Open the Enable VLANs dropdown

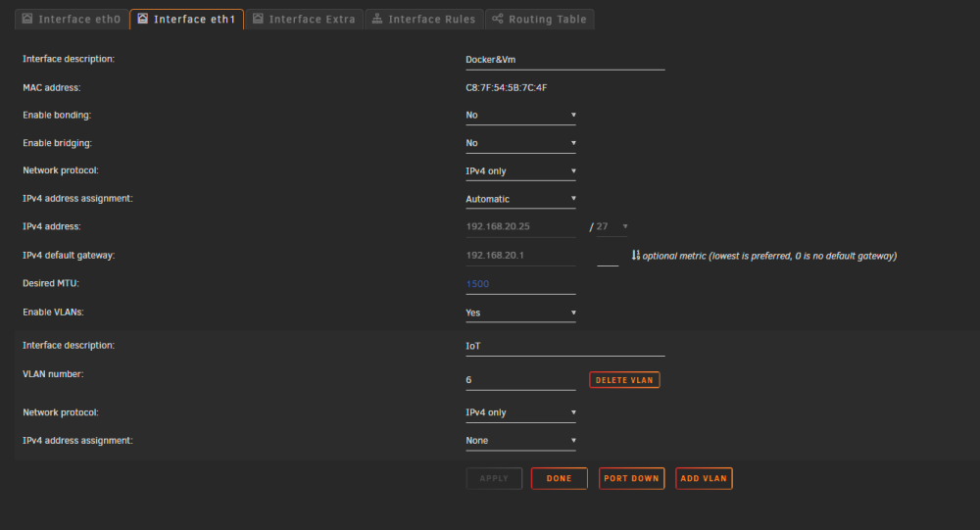[x=520, y=313]
